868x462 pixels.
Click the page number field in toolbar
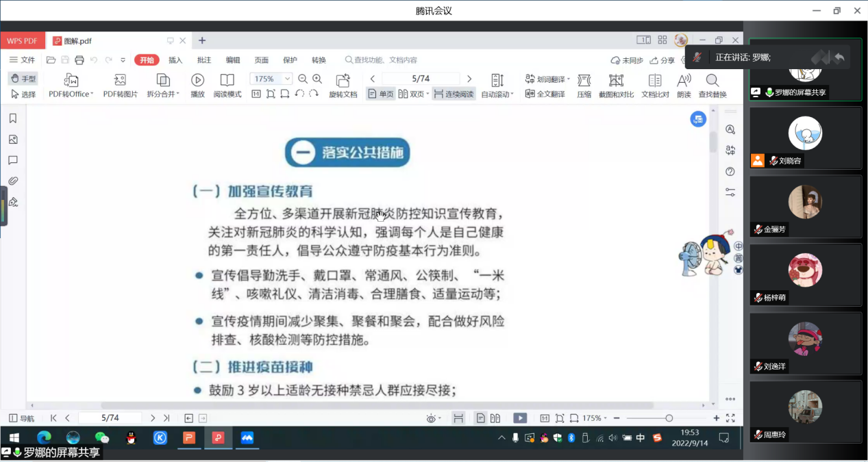[x=420, y=79]
